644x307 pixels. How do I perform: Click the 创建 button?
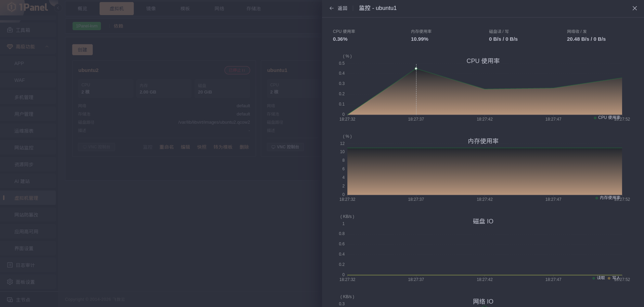[82, 50]
